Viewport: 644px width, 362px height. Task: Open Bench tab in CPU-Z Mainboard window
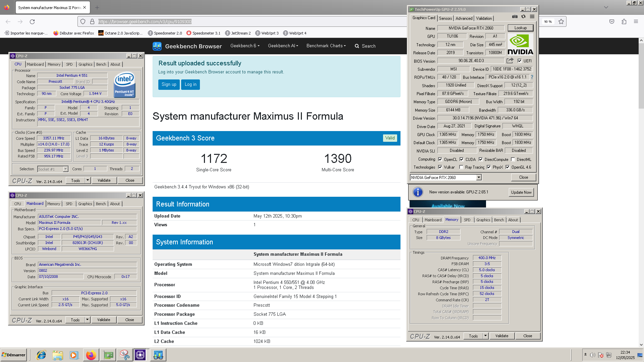(101, 204)
